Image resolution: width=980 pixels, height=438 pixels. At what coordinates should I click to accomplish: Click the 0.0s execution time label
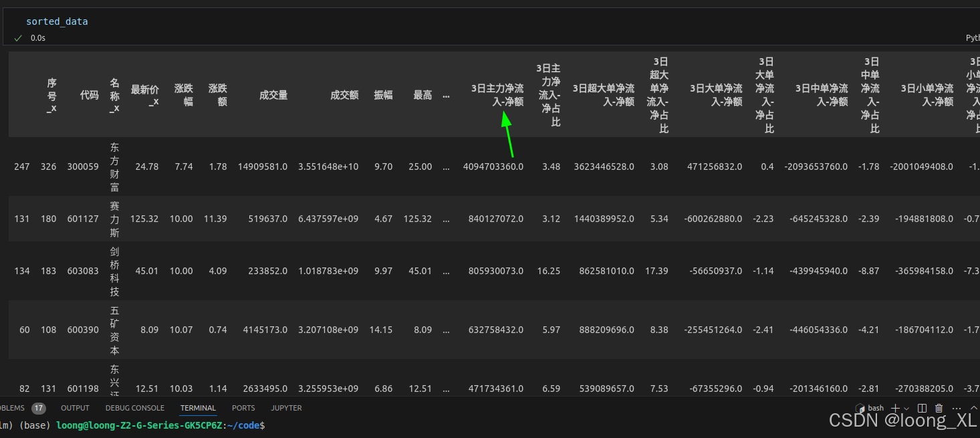38,38
